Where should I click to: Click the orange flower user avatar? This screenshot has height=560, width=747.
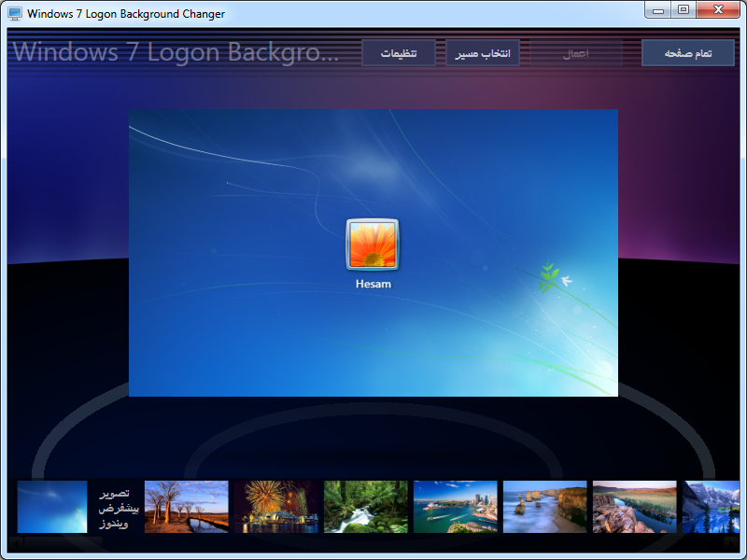(x=373, y=245)
